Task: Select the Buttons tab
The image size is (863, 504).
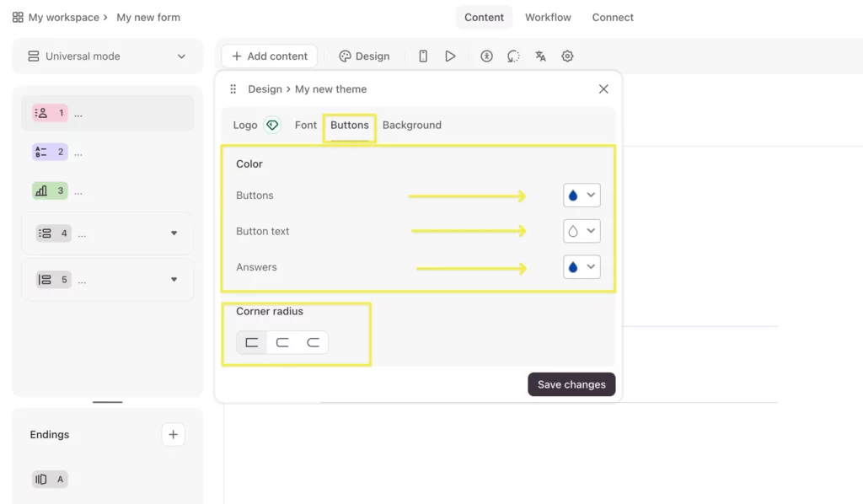Action: [x=350, y=125]
